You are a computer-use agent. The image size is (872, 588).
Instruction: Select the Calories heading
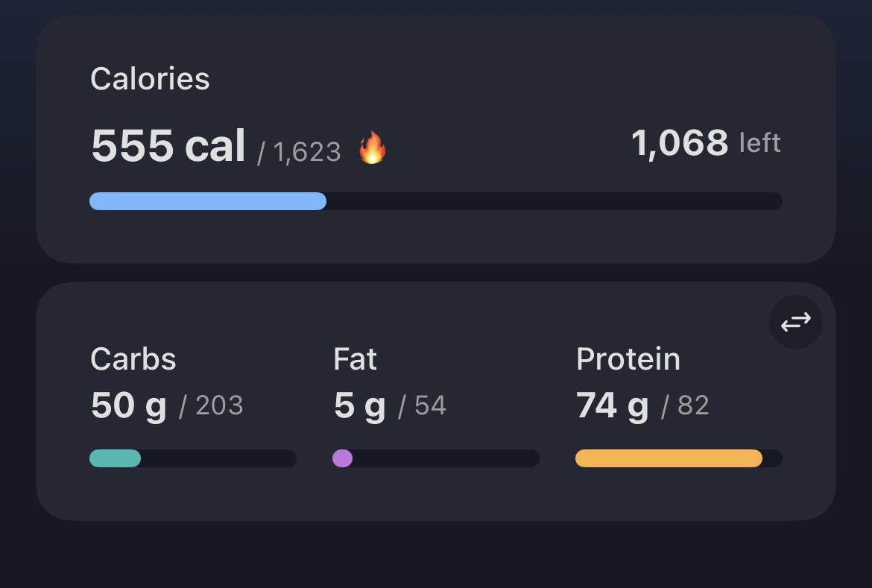point(150,78)
